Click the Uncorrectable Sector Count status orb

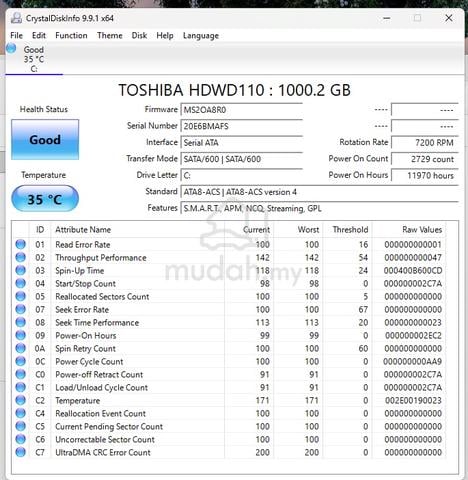coord(21,439)
